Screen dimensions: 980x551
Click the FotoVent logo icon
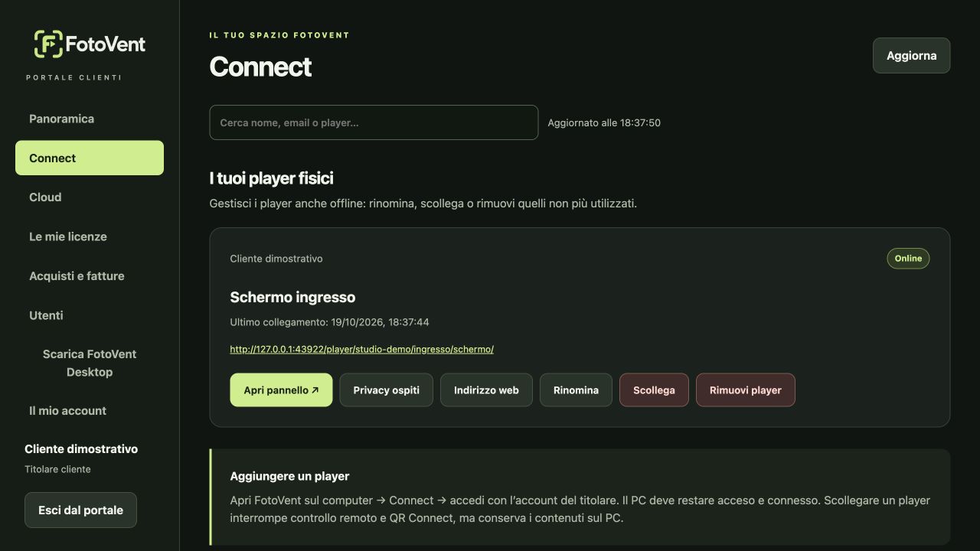click(48, 44)
